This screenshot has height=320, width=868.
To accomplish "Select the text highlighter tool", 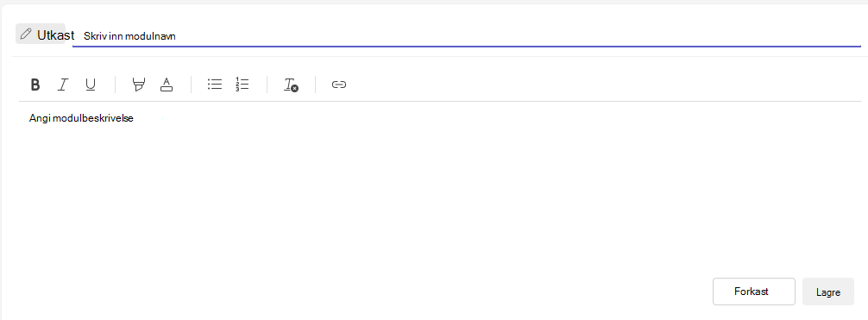I will pyautogui.click(x=138, y=85).
